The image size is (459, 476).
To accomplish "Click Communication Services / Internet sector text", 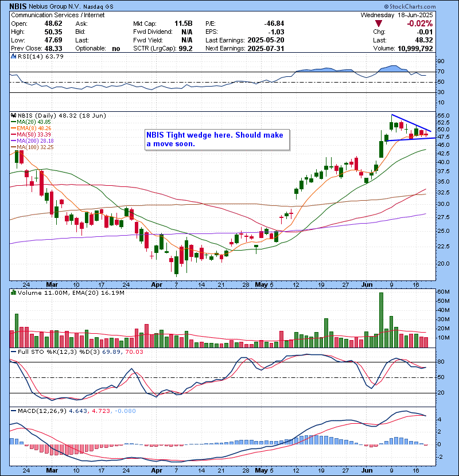I will [58, 15].
